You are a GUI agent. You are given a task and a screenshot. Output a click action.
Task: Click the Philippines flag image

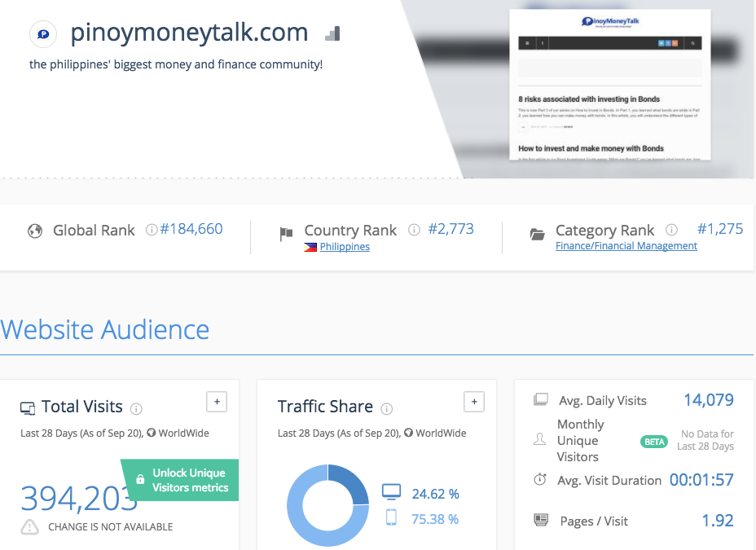coord(310,247)
